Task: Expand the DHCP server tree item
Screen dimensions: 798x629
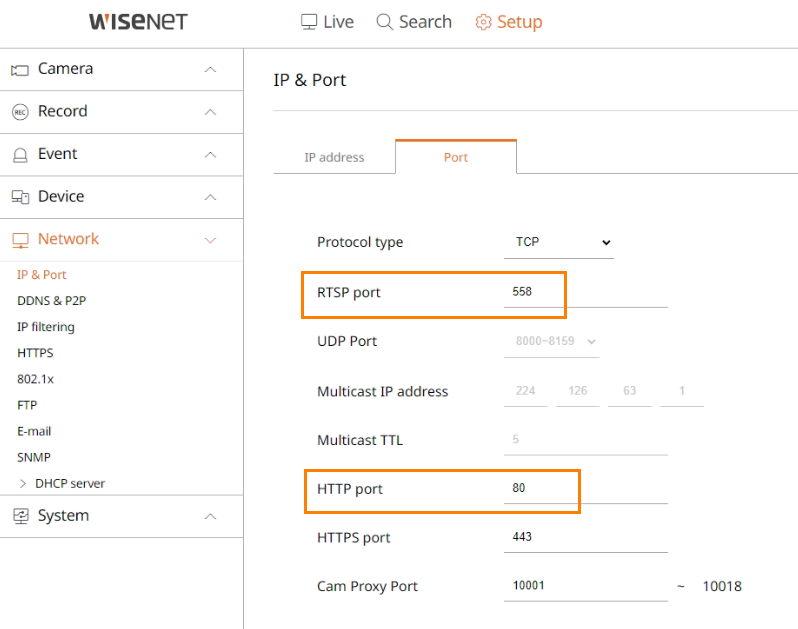Action: (x=22, y=483)
